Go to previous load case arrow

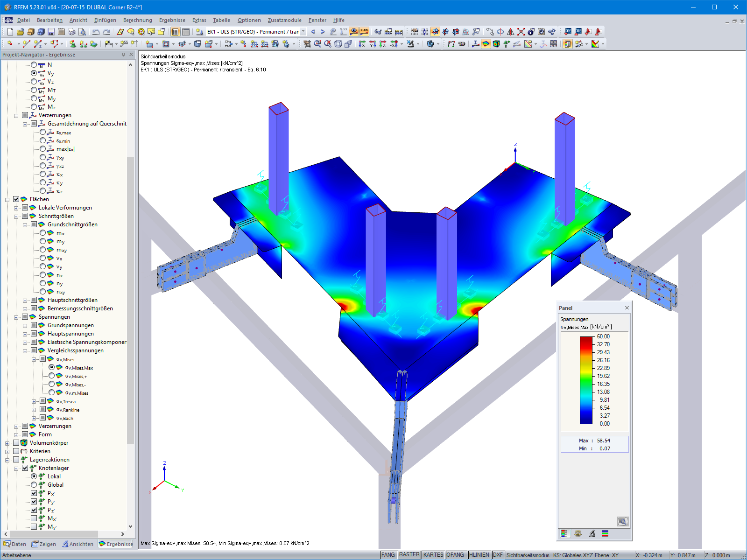[x=313, y=32]
